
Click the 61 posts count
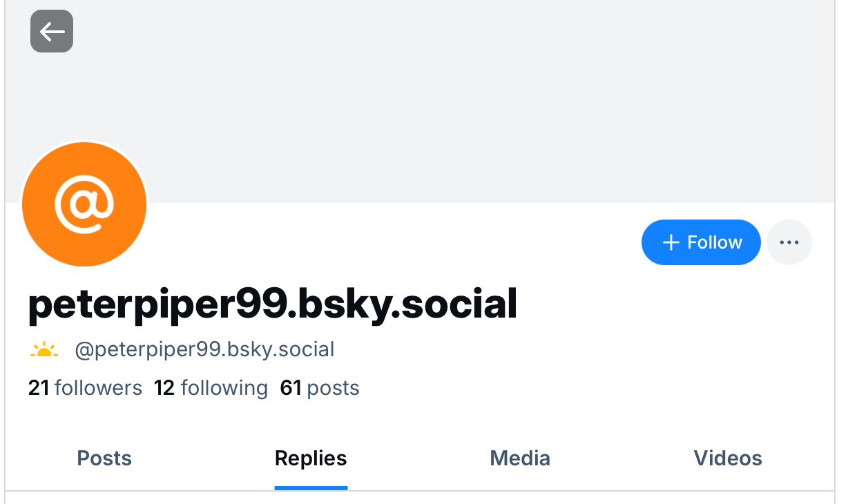click(320, 388)
